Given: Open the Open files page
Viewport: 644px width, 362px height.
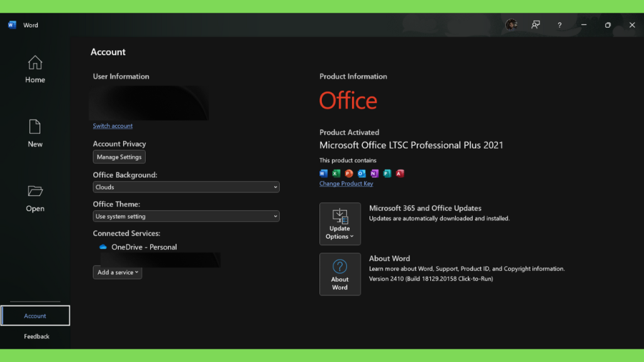Looking at the screenshot, I should (x=35, y=199).
